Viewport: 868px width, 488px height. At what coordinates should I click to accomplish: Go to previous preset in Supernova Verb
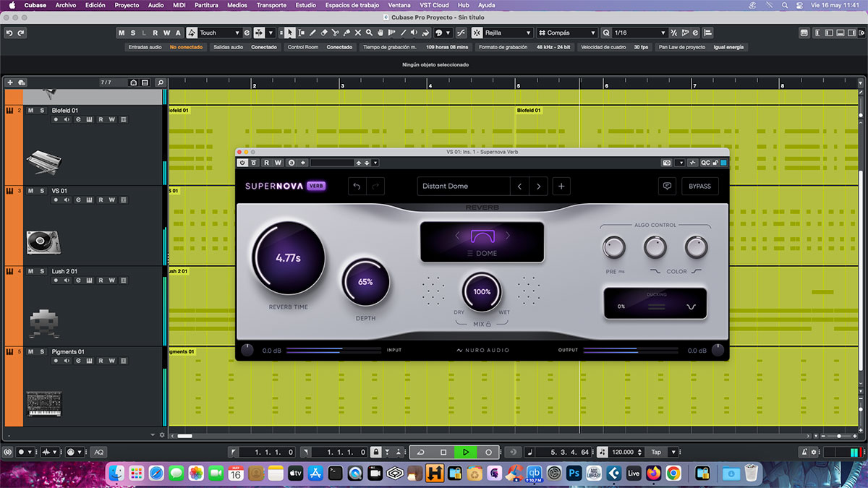[x=519, y=186]
